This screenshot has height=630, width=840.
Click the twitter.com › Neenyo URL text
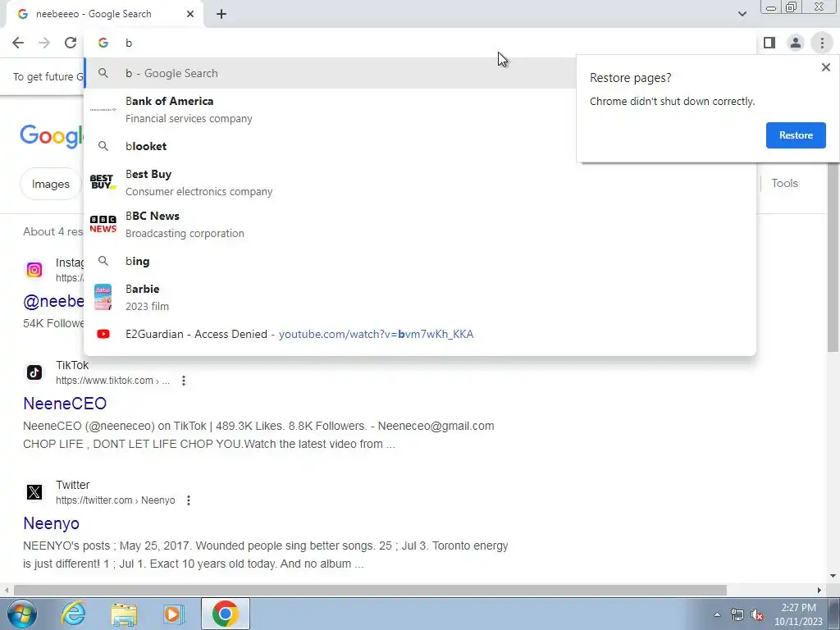coord(115,500)
